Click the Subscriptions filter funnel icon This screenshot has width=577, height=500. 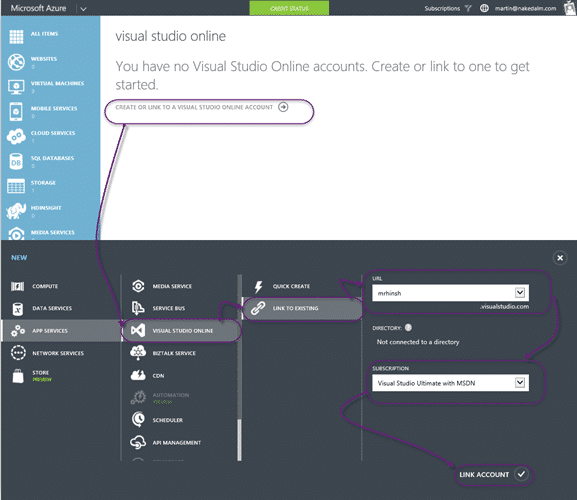(468, 8)
